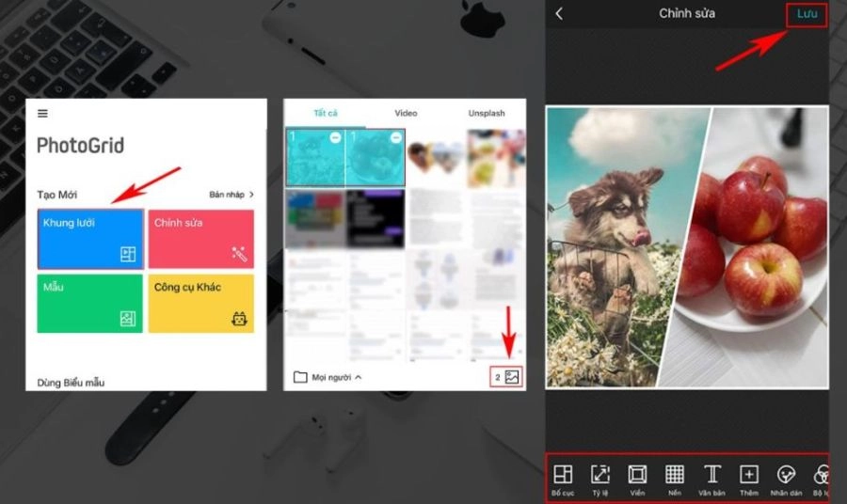Open the Chỉnh sửa edit tile
Image resolution: width=847 pixels, height=504 pixels.
click(201, 239)
